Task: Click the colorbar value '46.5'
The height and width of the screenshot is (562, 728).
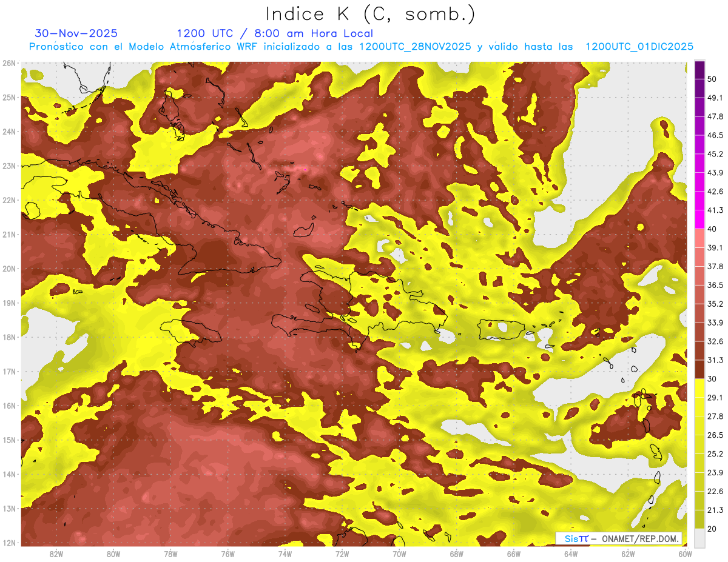Action: (x=715, y=135)
